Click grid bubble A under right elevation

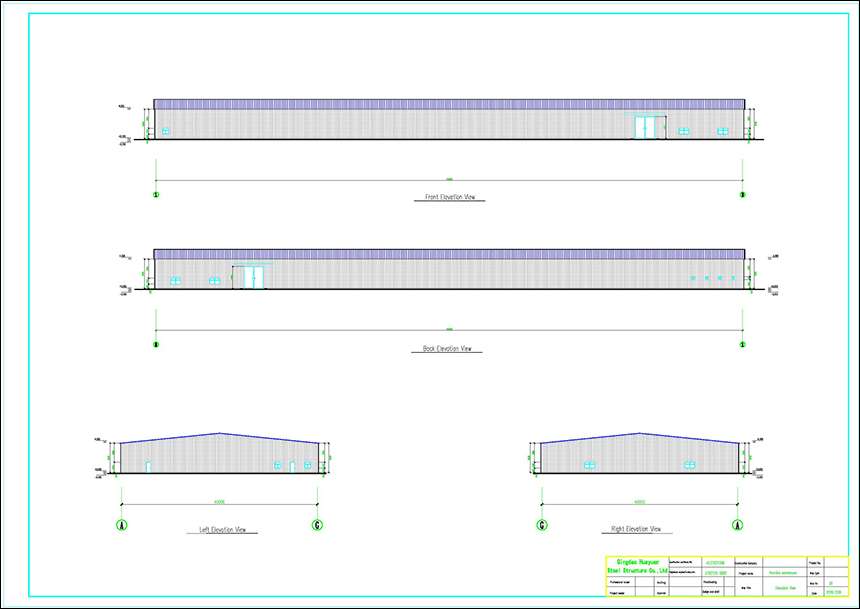click(738, 524)
